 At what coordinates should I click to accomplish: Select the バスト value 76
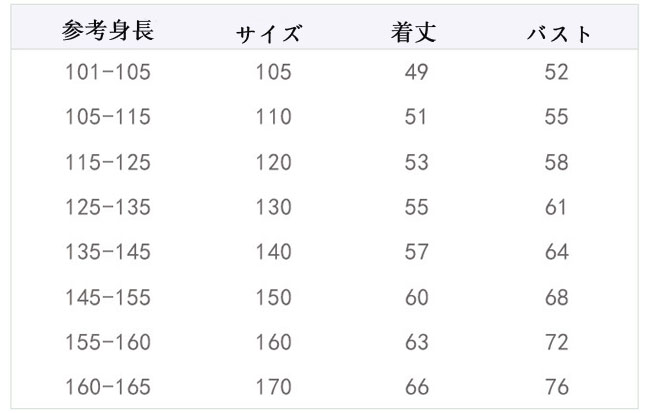pos(557,387)
